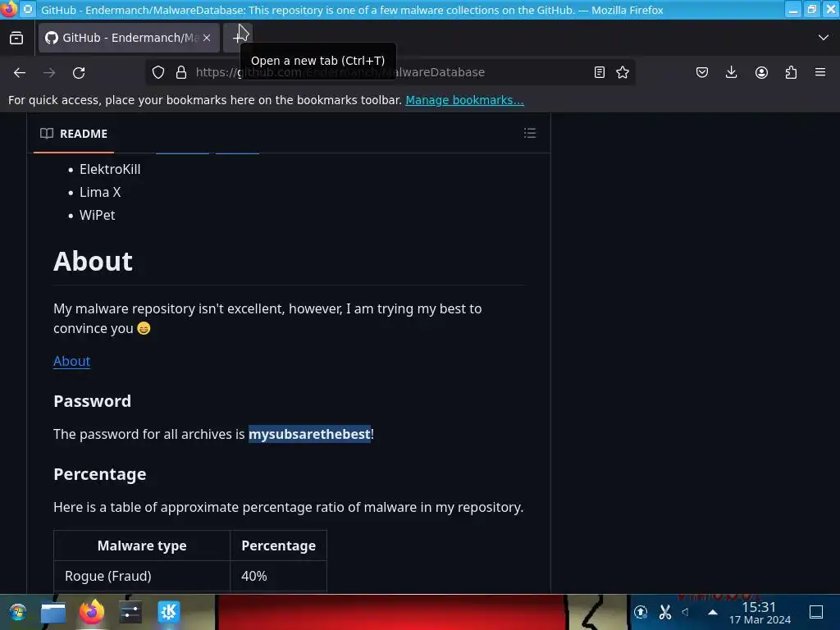Expand the list all tabs chevron
The image size is (840, 630).
(x=824, y=38)
